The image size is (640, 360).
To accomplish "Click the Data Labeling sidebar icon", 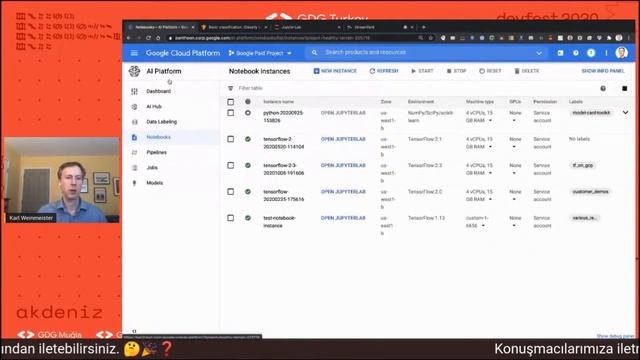I will 134,122.
